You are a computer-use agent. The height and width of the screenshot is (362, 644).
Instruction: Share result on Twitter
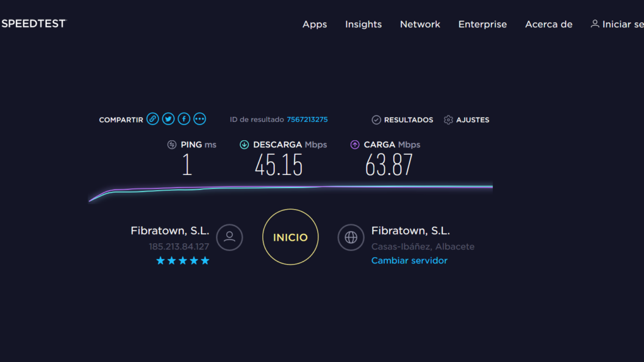tap(168, 119)
